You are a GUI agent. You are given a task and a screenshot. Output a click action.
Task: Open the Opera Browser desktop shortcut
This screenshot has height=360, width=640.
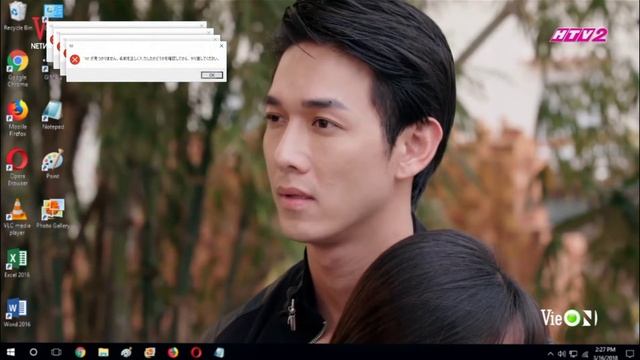coord(18,167)
